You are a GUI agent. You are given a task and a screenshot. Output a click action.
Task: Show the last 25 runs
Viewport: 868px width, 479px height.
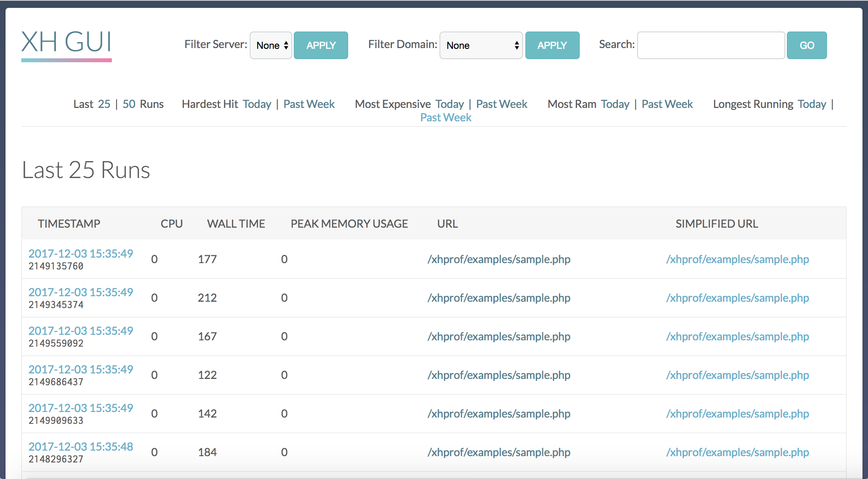click(x=104, y=104)
